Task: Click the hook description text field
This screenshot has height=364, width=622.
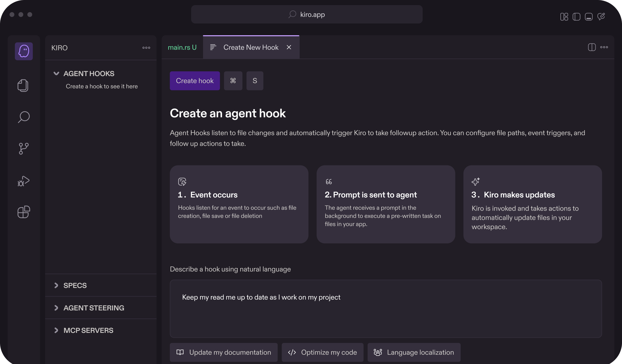Action: (x=386, y=309)
